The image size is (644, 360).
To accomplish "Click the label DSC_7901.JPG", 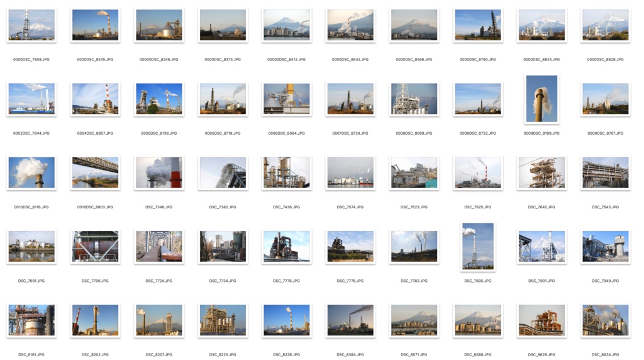I will (x=541, y=281).
